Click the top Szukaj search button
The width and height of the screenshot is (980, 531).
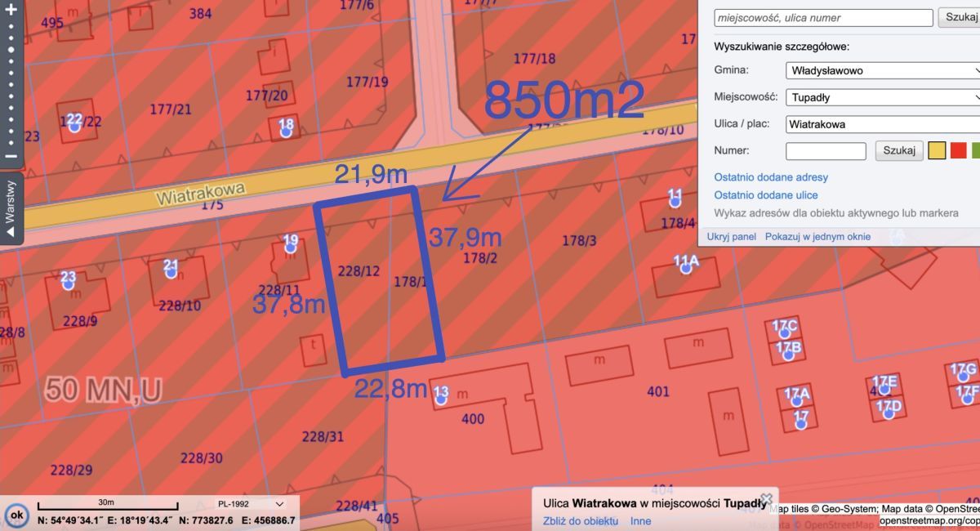[x=960, y=17]
